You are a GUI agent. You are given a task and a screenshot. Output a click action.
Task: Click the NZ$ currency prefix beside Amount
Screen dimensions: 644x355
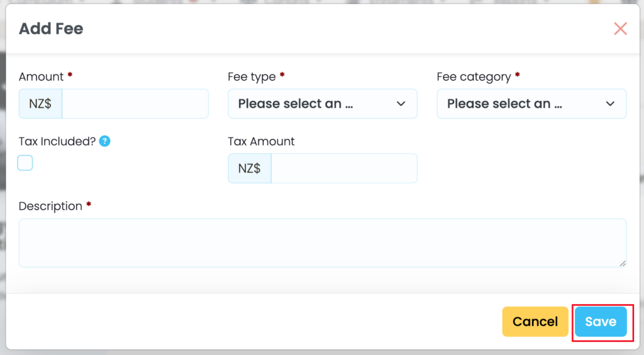coord(40,104)
